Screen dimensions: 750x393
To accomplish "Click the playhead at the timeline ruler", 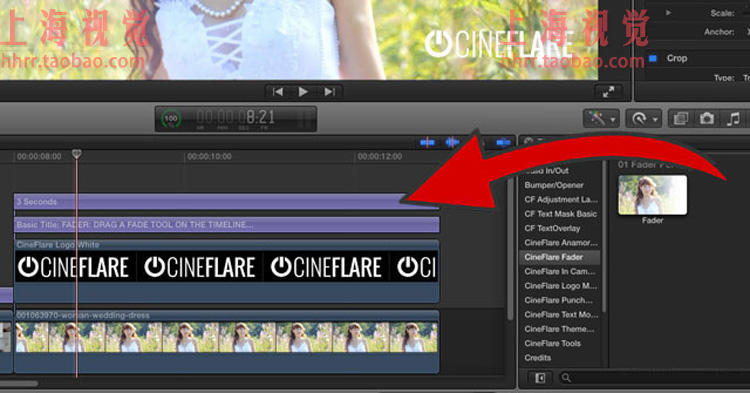I will 77,154.
